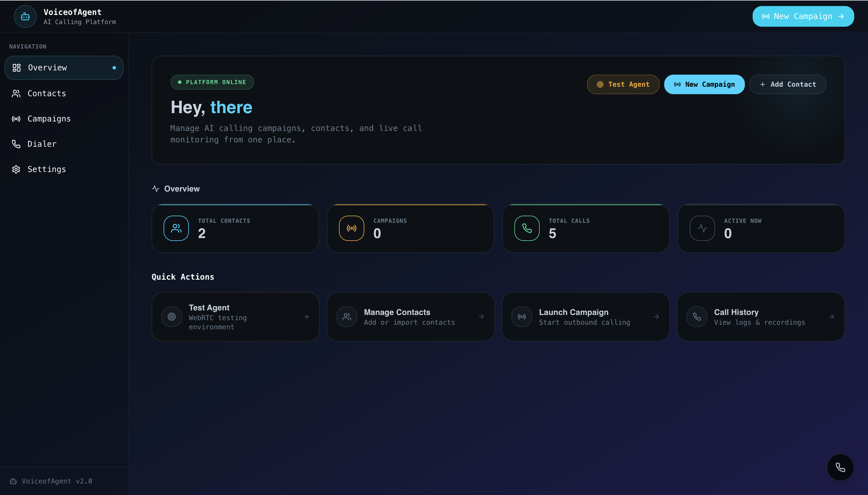The width and height of the screenshot is (868, 495).
Task: Click the Total Contacts people icon
Action: [176, 228]
